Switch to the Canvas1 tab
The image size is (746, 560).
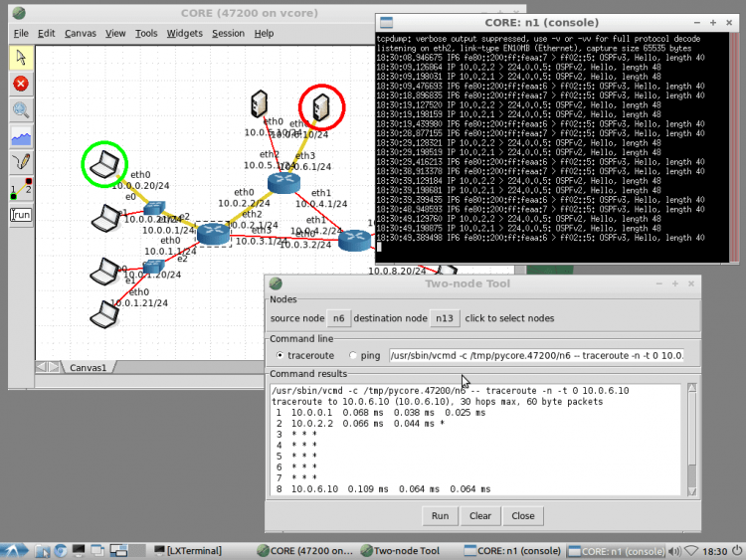(88, 367)
